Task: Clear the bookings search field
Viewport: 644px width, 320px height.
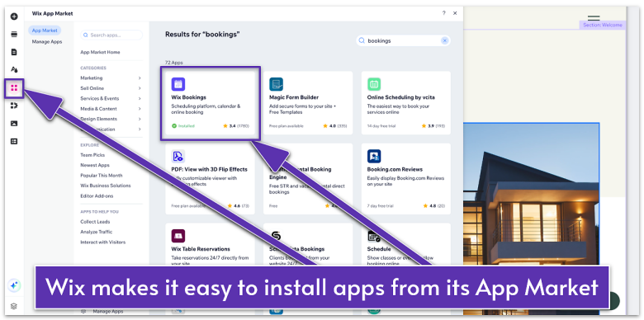Action: [444, 40]
